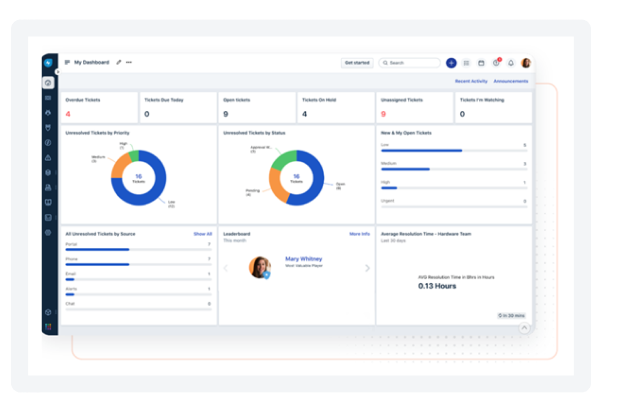623x416 pixels.
Task: Open the Announcements tab
Action: tap(511, 81)
